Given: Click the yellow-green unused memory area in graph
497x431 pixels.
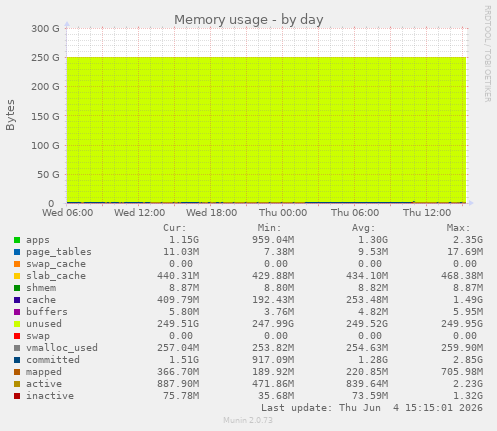Looking at the screenshot, I should click(x=266, y=129).
